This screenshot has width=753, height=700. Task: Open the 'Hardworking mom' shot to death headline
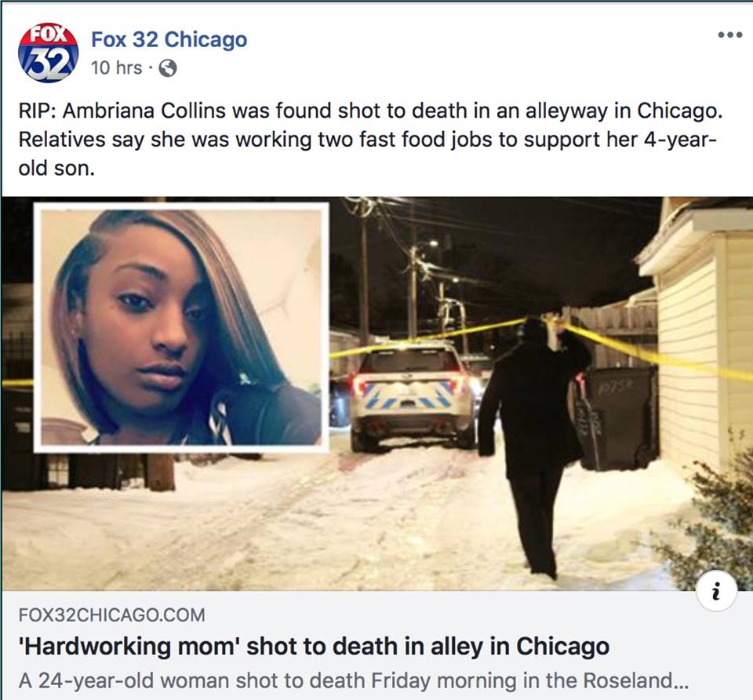(x=314, y=646)
